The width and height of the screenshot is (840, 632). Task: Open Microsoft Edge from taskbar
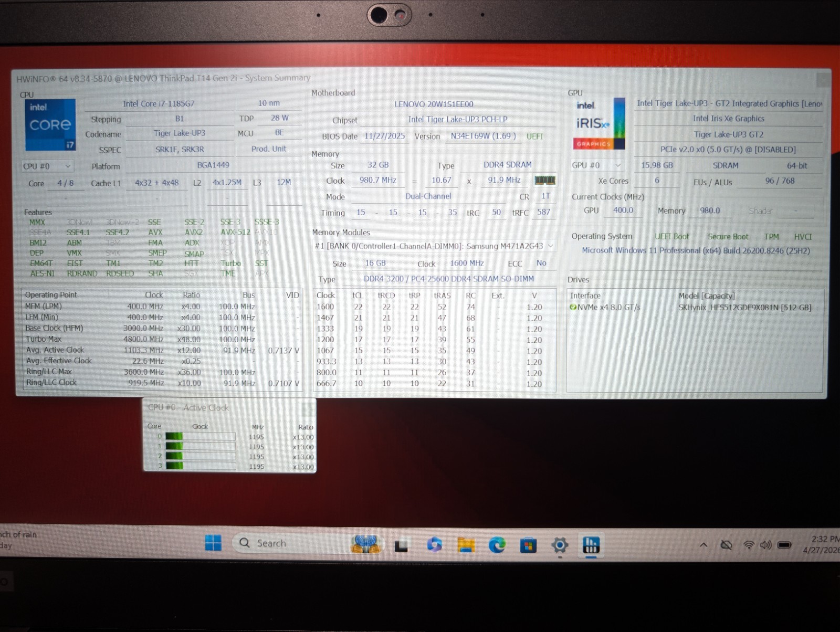[x=497, y=545]
